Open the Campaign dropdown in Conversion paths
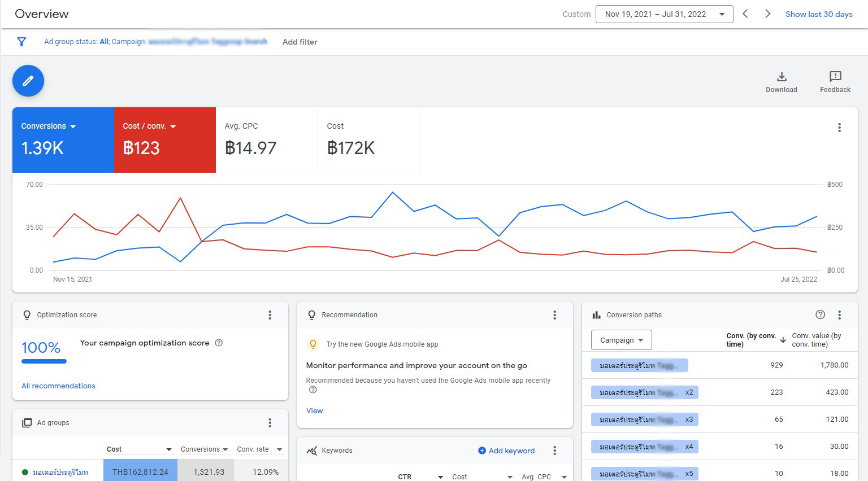Screen dimensions: 868x481 click(x=621, y=340)
